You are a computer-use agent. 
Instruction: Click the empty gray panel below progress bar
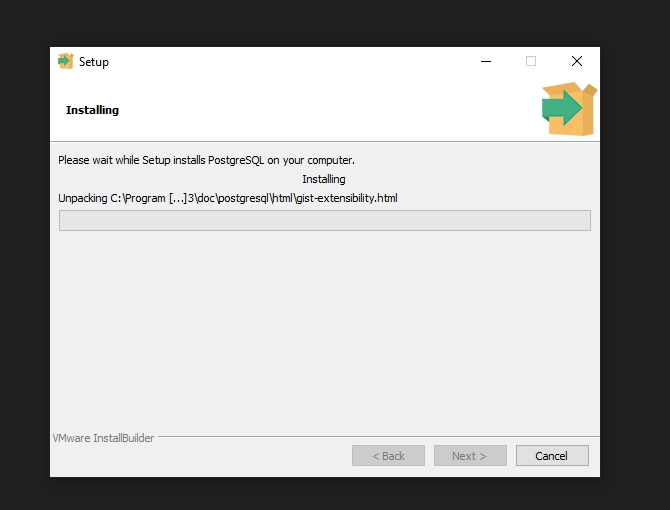(324, 330)
